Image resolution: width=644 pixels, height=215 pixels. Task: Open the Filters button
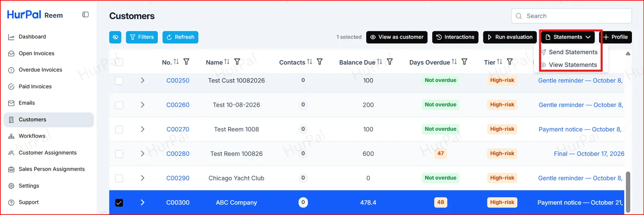click(x=142, y=37)
